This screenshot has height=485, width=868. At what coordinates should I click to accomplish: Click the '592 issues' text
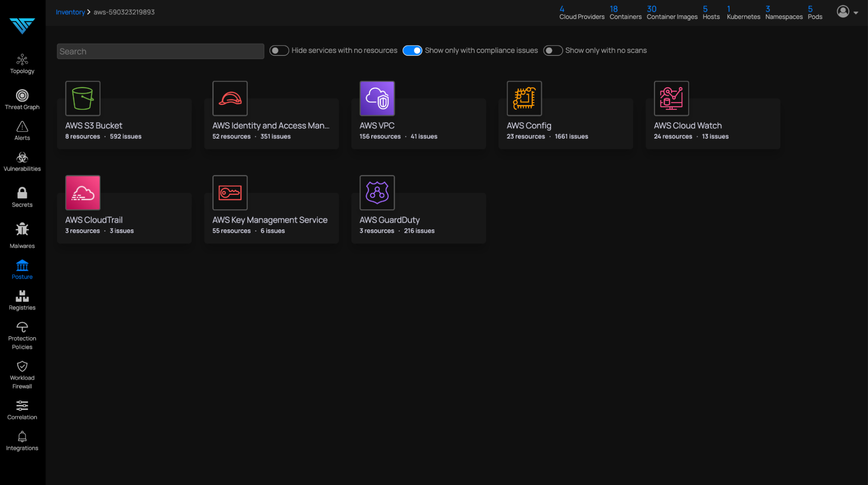125,136
